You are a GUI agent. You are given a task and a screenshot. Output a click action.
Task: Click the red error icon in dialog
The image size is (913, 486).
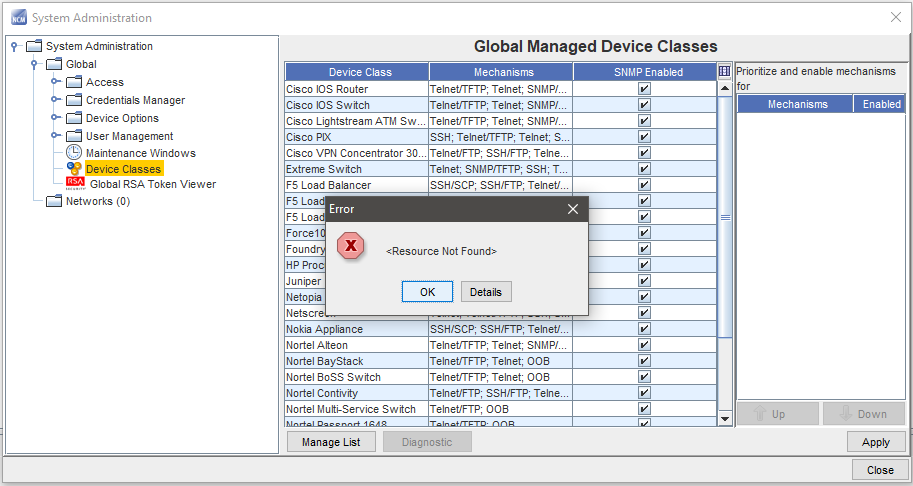[x=351, y=246]
